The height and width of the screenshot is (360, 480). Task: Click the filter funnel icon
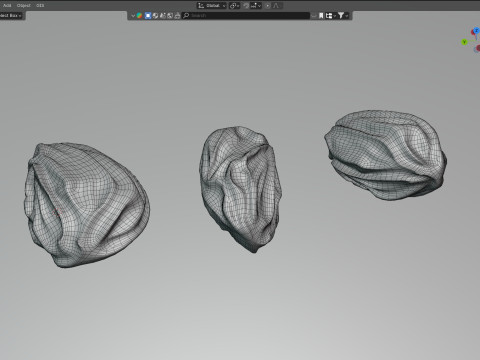point(341,15)
